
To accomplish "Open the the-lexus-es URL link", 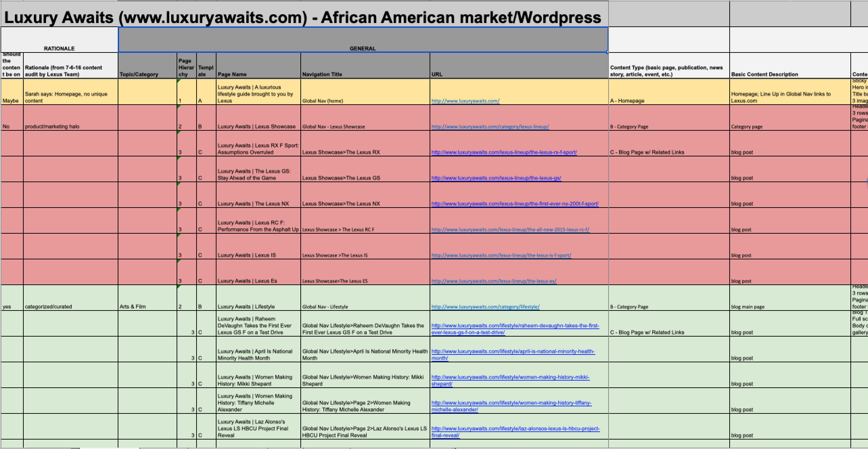I will (x=494, y=281).
